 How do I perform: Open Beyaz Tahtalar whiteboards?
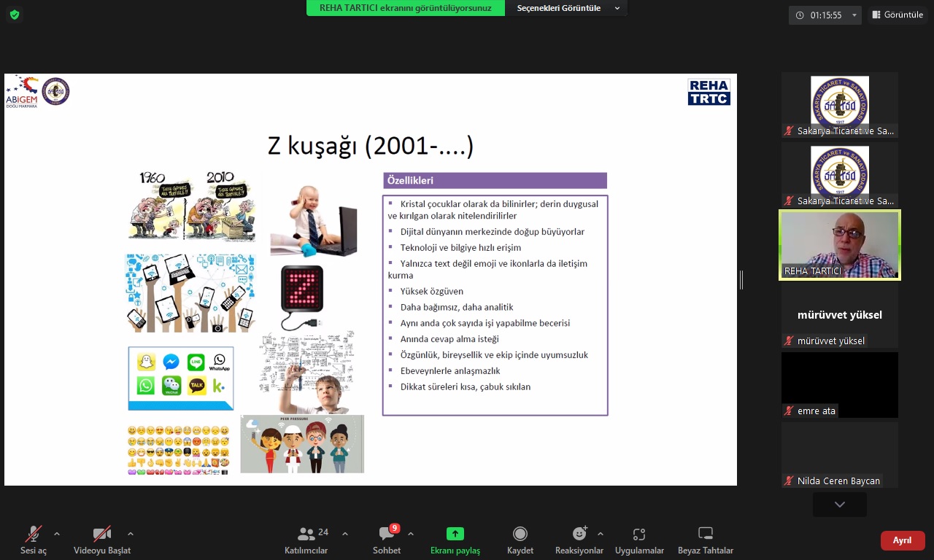click(705, 540)
